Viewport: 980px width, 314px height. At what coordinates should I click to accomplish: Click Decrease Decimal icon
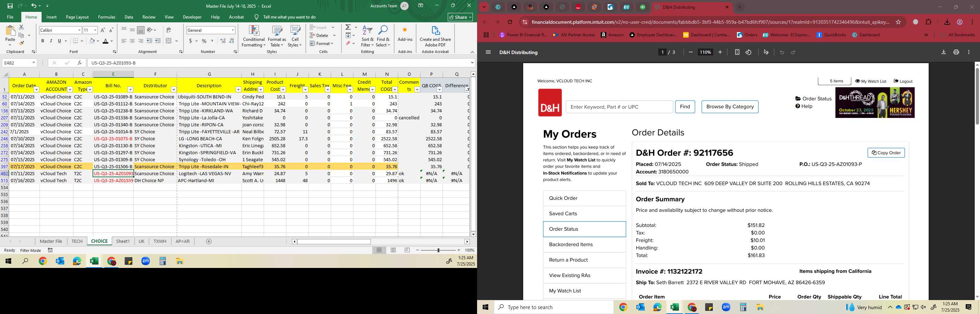coord(232,41)
